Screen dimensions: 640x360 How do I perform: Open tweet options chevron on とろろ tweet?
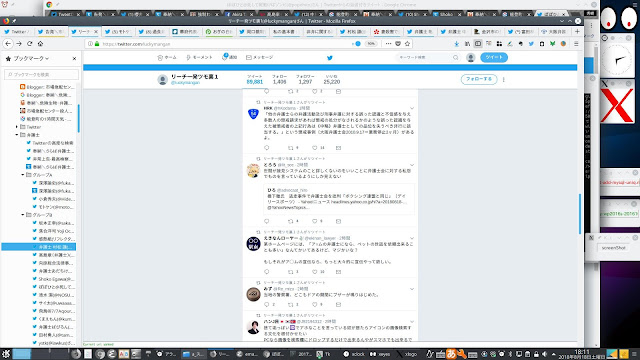click(x=412, y=165)
